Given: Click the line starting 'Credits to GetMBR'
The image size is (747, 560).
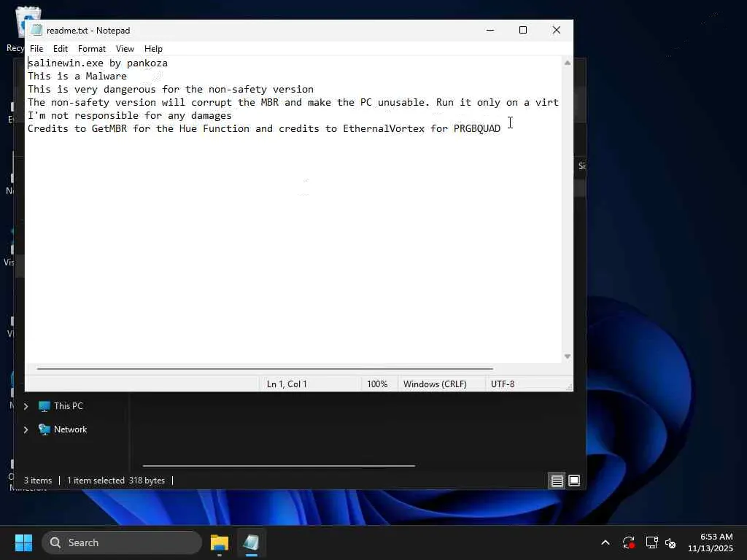Looking at the screenshot, I should [264, 128].
